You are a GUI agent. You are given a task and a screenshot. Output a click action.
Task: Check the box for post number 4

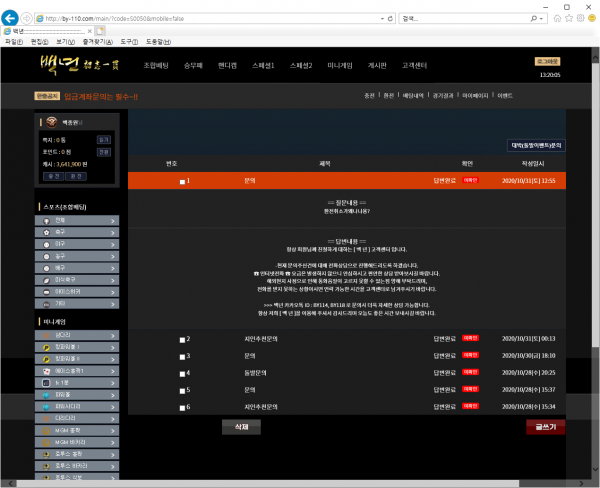(x=182, y=374)
